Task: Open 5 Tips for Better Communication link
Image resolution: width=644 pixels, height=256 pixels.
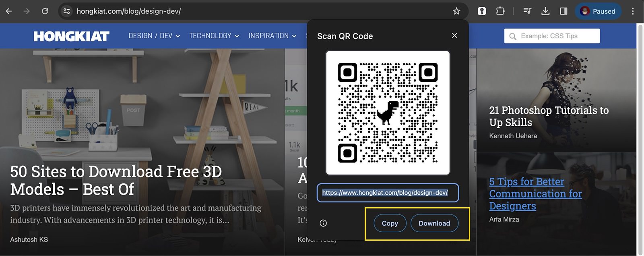Action: 536,194
